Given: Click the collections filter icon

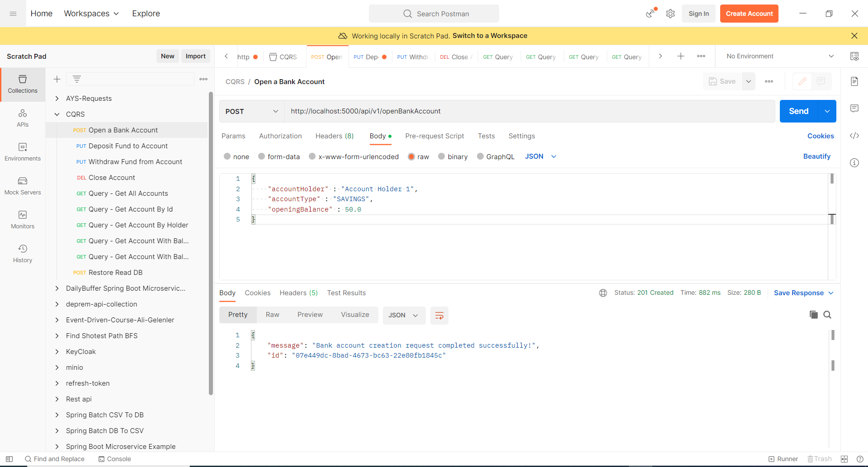Looking at the screenshot, I should pos(77,79).
